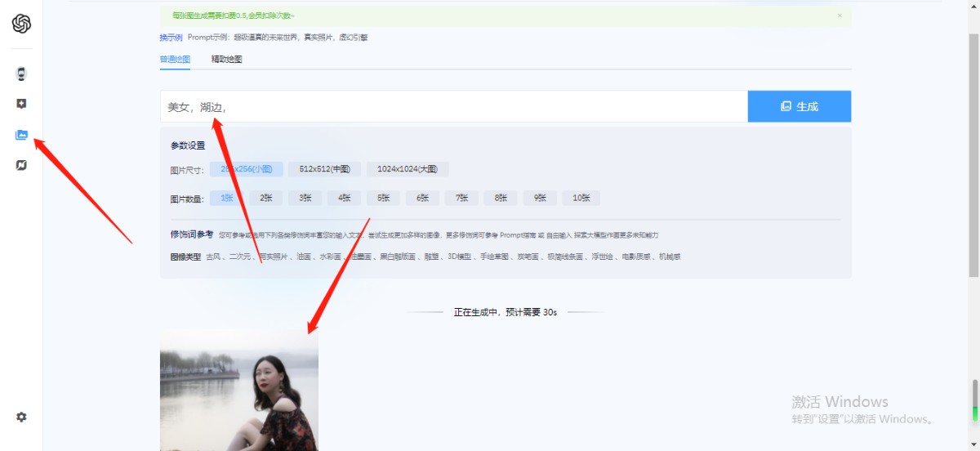980x451 pixels.
Task: Select image size 256x256(小图)
Action: tap(247, 169)
